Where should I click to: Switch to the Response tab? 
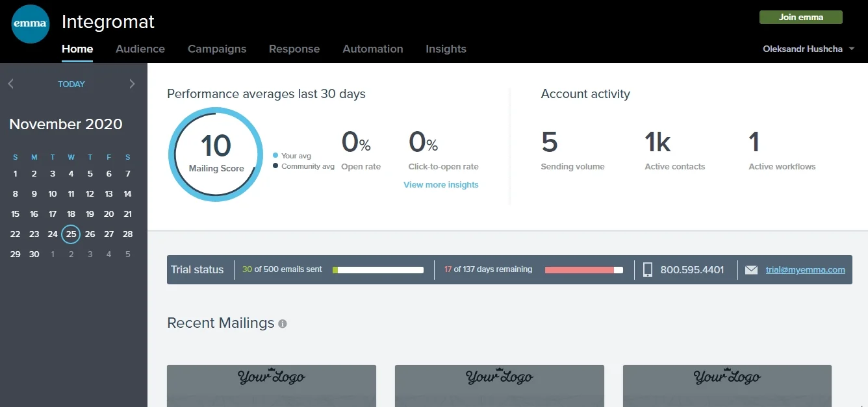pos(294,49)
